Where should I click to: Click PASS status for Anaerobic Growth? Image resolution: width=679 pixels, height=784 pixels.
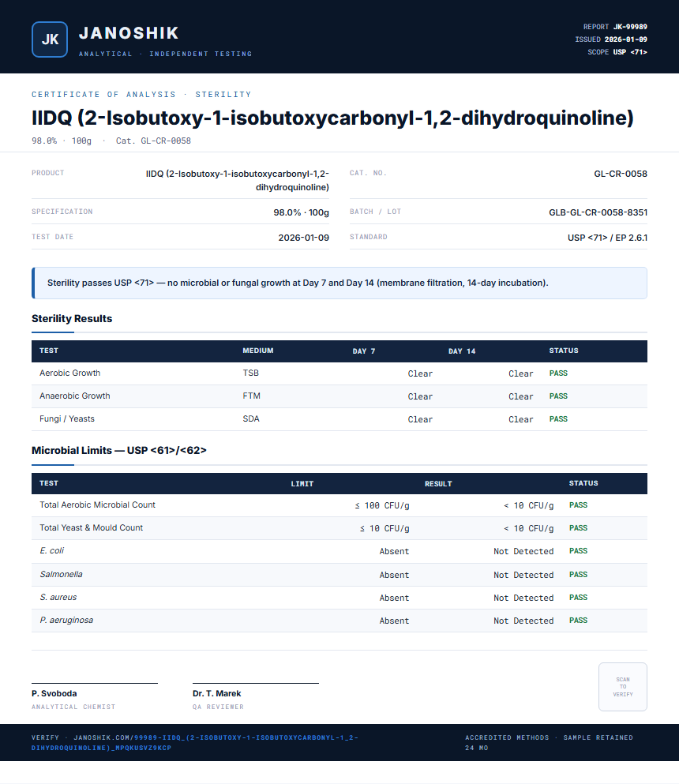pos(558,396)
